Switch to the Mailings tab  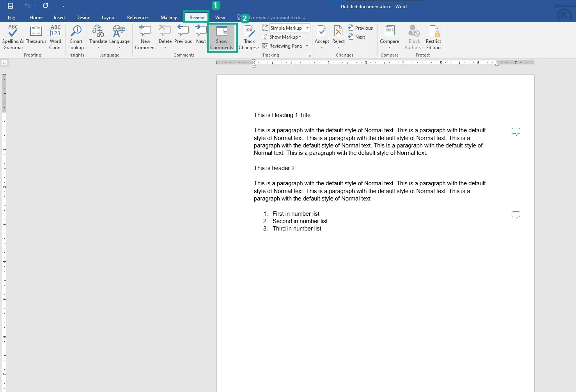point(169,17)
